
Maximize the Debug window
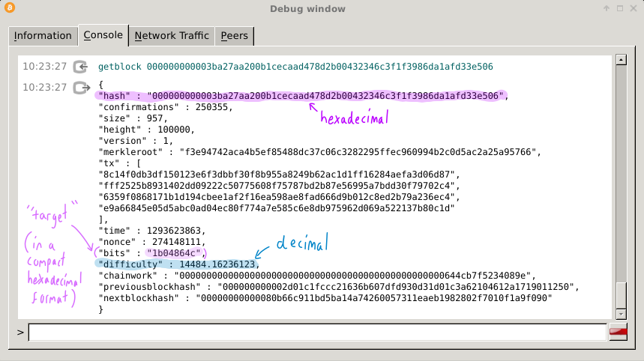tap(620, 9)
